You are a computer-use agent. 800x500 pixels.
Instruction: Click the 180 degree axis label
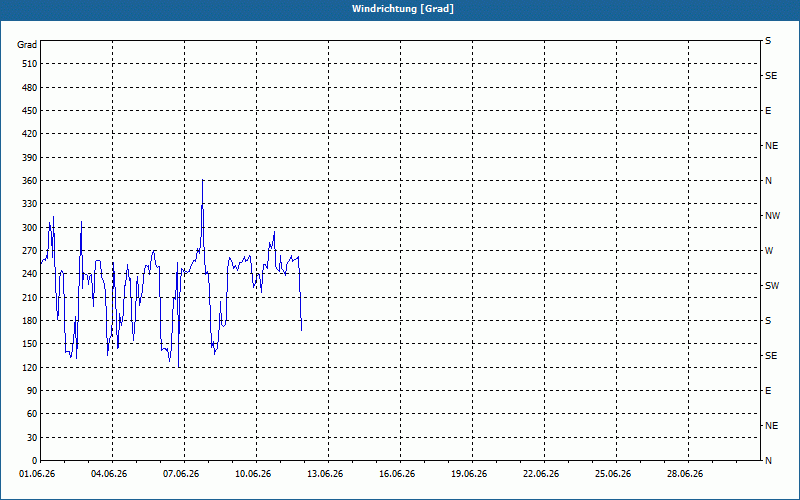(x=30, y=321)
